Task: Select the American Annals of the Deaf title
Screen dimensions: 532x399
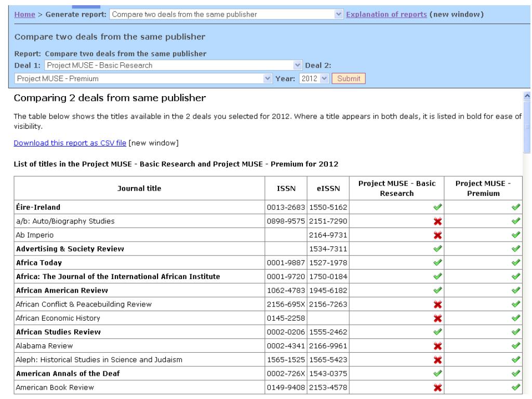Action: click(x=68, y=374)
